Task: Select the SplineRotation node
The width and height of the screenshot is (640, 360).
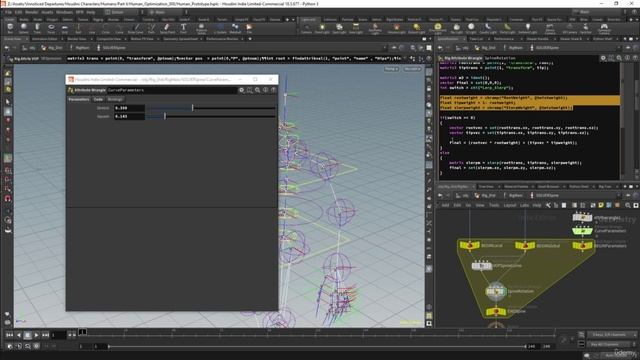Action: click(496, 291)
